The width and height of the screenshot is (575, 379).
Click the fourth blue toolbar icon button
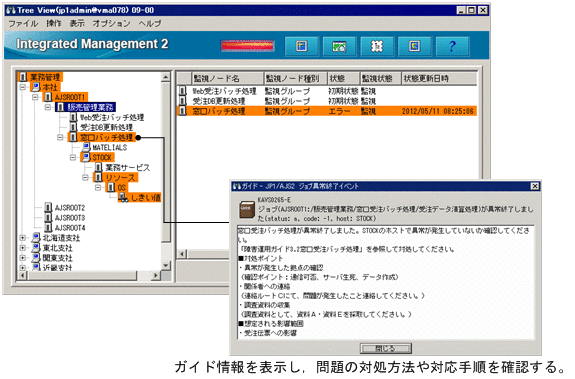coord(414,46)
